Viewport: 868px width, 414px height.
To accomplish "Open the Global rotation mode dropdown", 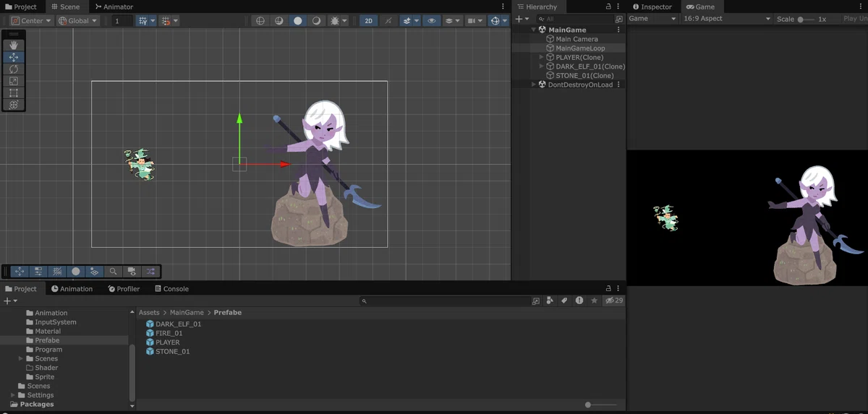I will pyautogui.click(x=77, y=21).
